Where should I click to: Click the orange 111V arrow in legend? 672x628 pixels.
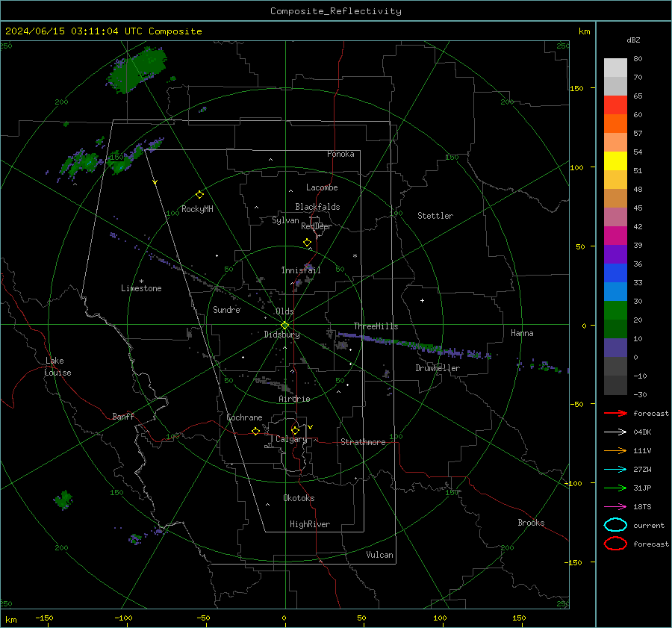click(615, 450)
